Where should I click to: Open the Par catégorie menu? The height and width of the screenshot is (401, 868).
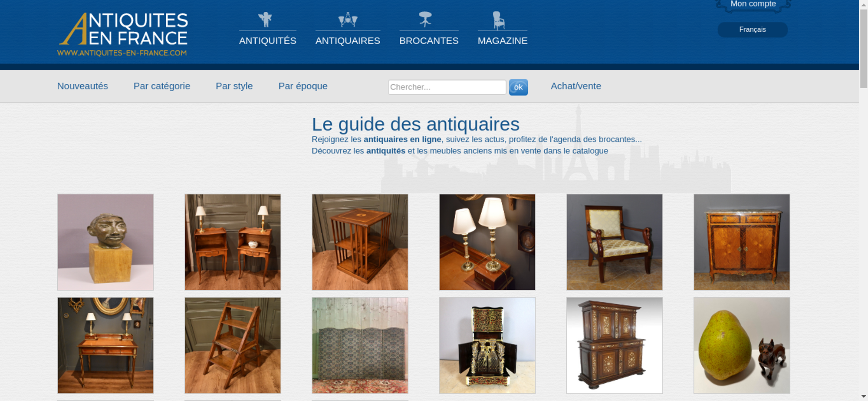(162, 86)
